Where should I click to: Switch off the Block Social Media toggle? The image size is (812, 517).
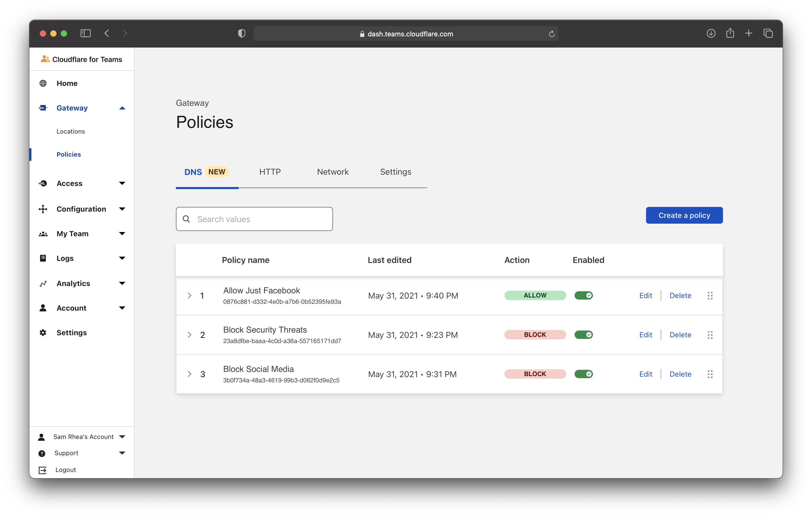tap(583, 374)
